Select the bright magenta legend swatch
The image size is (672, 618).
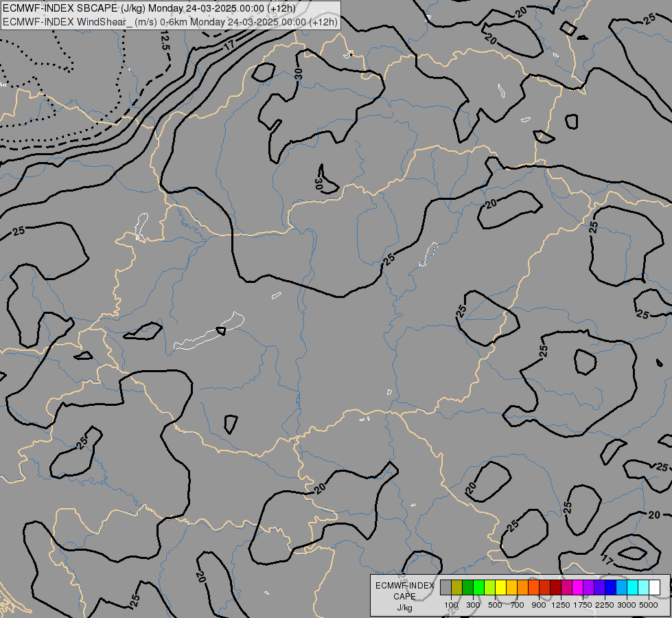tap(578, 587)
